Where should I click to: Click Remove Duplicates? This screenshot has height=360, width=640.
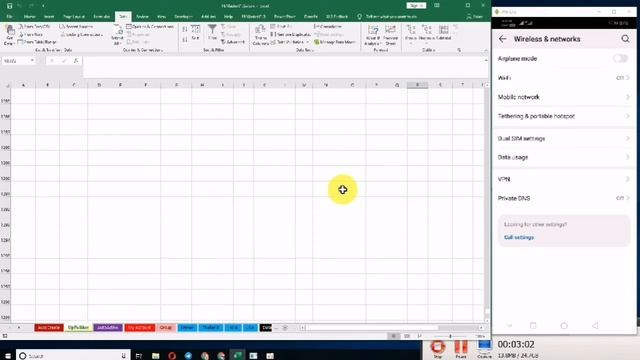coord(291,34)
